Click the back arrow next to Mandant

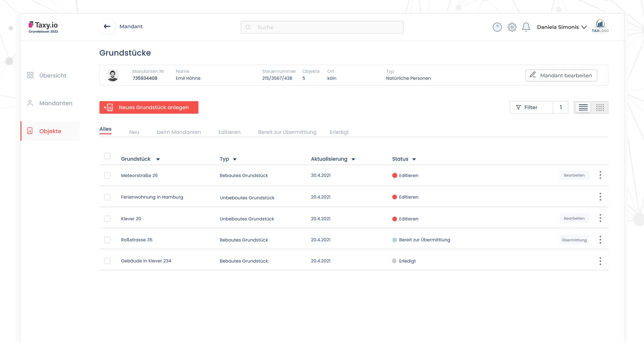tap(107, 27)
